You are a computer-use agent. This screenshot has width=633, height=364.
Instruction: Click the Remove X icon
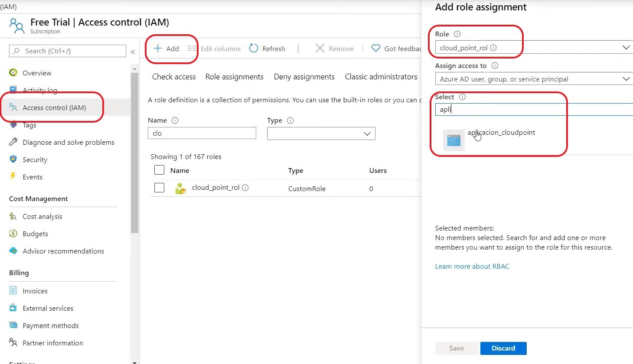click(x=320, y=49)
